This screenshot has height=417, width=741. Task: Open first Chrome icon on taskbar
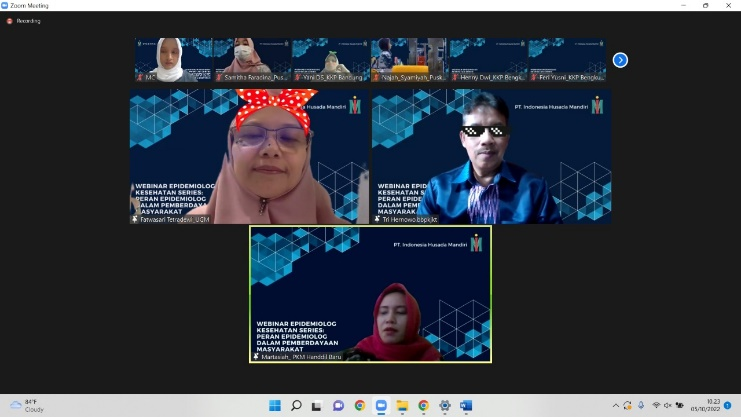coord(360,406)
